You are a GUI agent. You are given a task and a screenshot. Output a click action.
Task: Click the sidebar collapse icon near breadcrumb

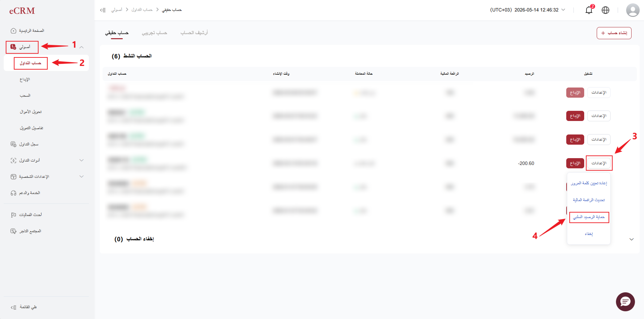click(103, 10)
